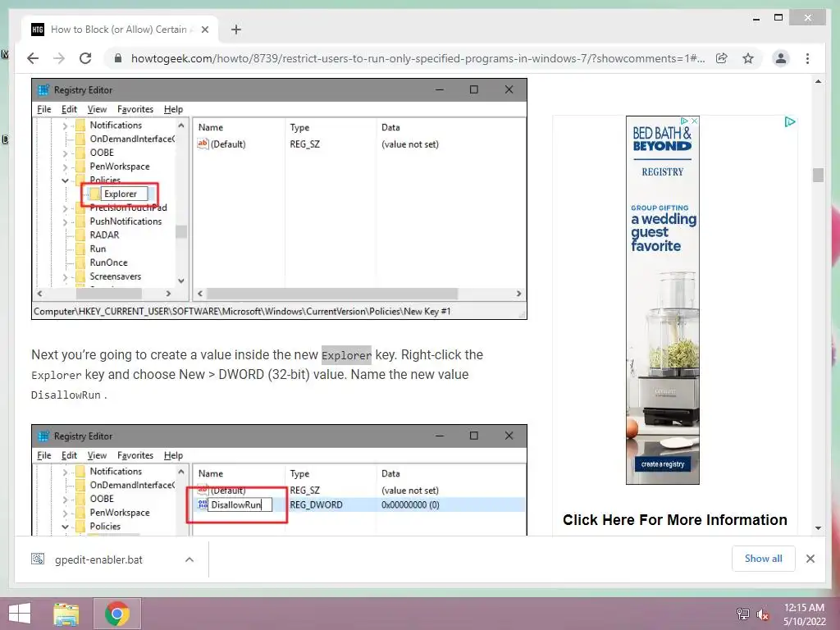Click the muted volume tray icon

pyautogui.click(x=763, y=614)
